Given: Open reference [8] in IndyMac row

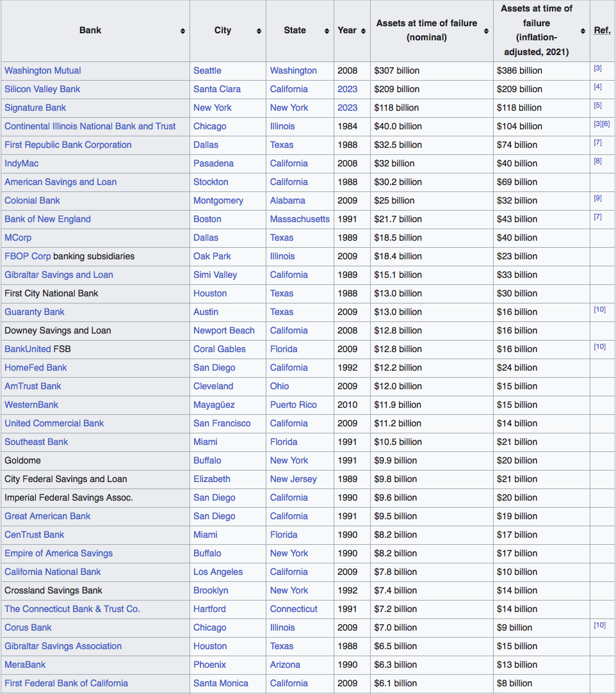Looking at the screenshot, I should point(597,161).
